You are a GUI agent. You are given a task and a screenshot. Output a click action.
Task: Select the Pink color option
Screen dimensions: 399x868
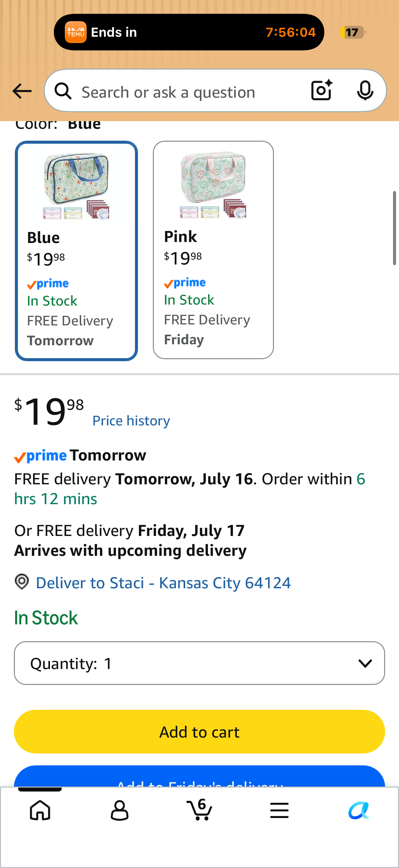click(213, 250)
